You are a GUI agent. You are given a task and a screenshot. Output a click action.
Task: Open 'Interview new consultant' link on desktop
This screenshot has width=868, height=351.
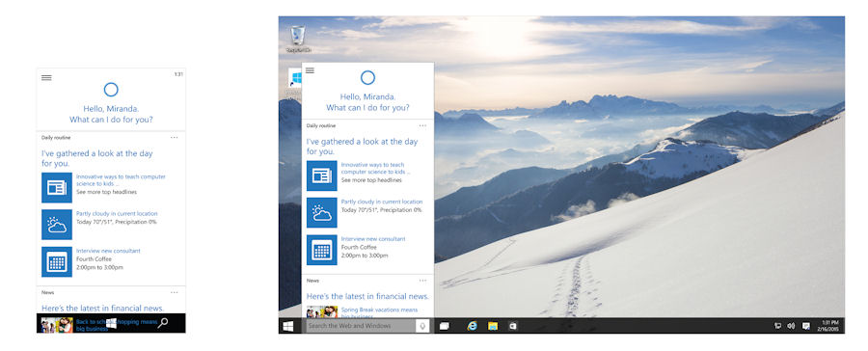pyautogui.click(x=373, y=239)
